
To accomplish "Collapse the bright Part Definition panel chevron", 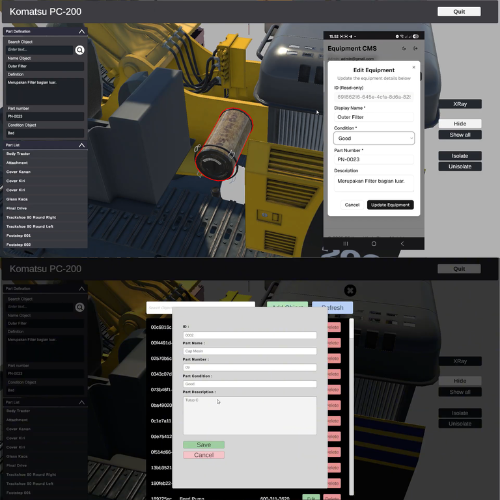I will coord(81,31).
